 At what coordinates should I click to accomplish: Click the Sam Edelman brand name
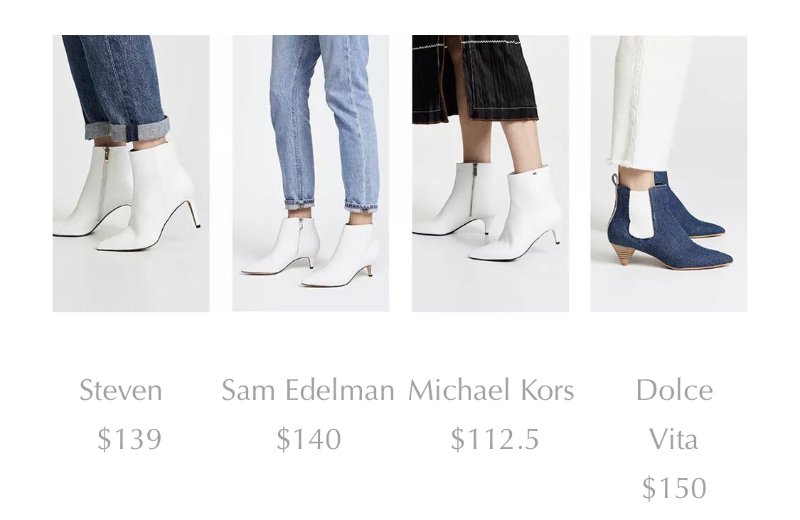308,390
